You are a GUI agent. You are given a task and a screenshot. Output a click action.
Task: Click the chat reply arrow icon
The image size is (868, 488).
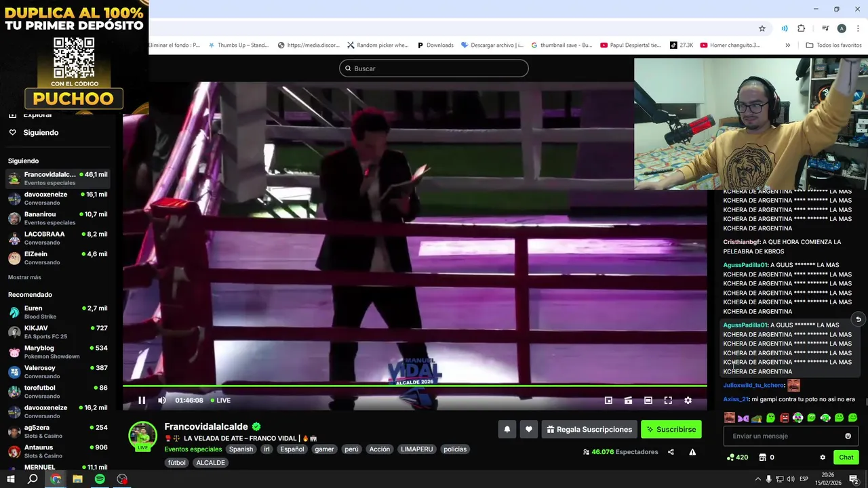858,319
